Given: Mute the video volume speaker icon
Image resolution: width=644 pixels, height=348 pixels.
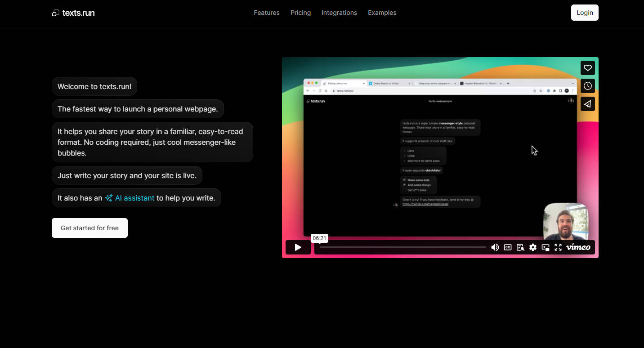Looking at the screenshot, I should coord(495,247).
